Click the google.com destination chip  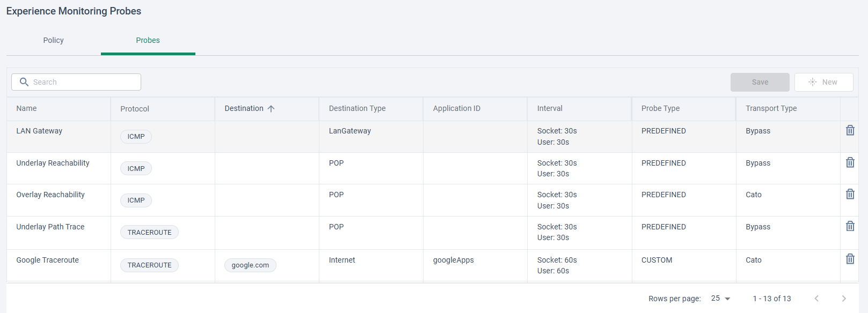tap(250, 265)
